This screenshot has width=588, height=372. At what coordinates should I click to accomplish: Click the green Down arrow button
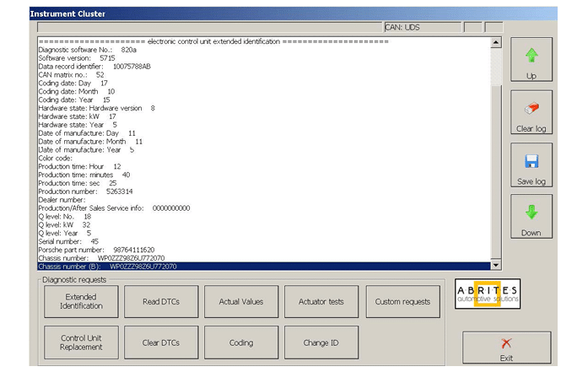point(531,213)
